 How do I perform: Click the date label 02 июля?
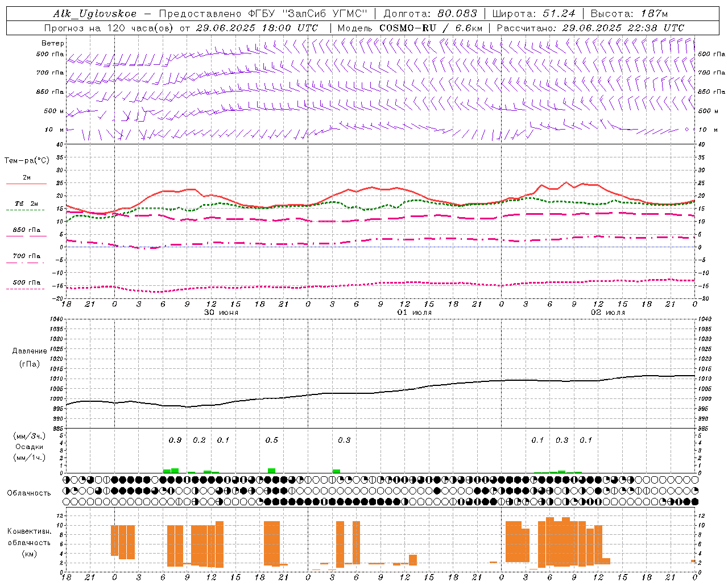tap(608, 313)
